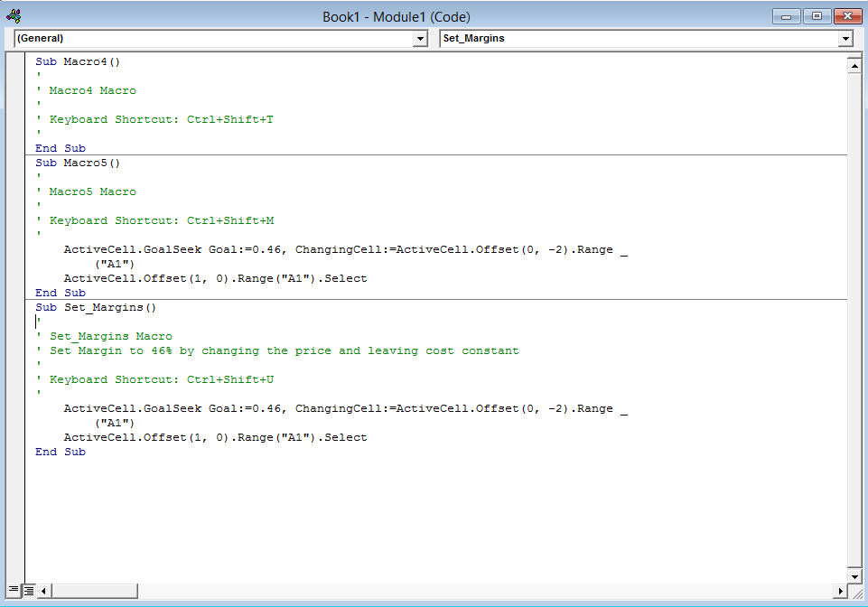The height and width of the screenshot is (607, 868).
Task: Click End Sub of Macro5
Action: click(61, 293)
